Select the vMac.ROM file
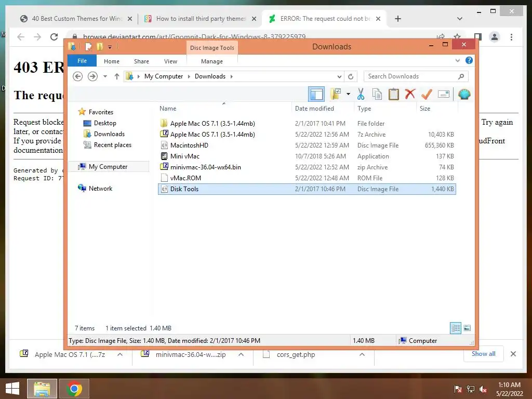This screenshot has height=399, width=532. pos(307,178)
